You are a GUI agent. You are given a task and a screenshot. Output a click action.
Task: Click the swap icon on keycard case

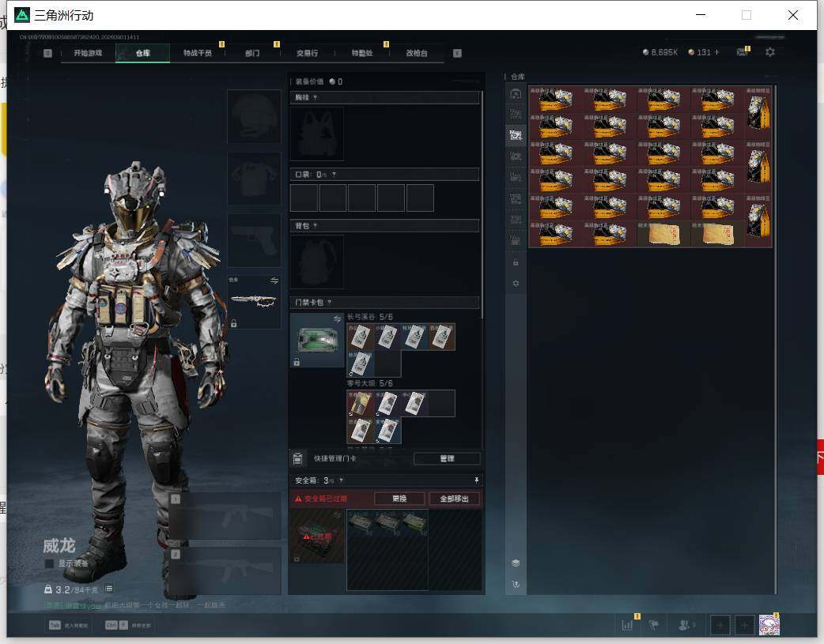(x=338, y=319)
